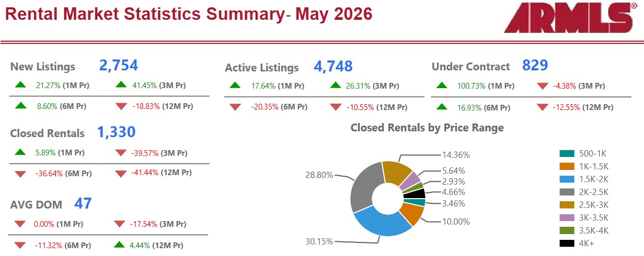This screenshot has width=644, height=256.
Task: Click the Rental Market Statistics Summary title
Action: tap(188, 14)
